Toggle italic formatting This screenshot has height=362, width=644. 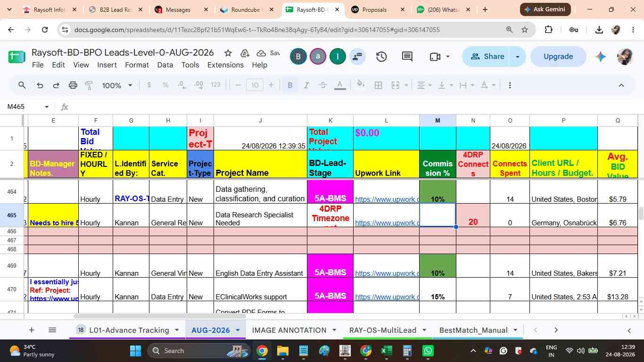coord(306,85)
